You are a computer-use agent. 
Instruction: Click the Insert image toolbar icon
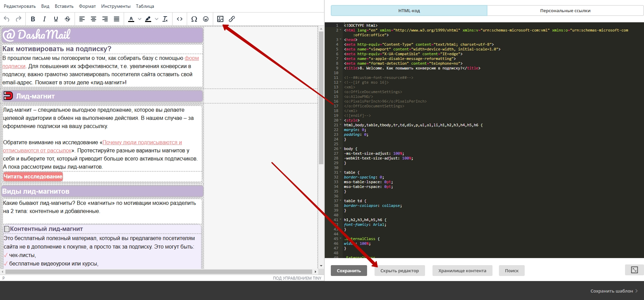220,19
